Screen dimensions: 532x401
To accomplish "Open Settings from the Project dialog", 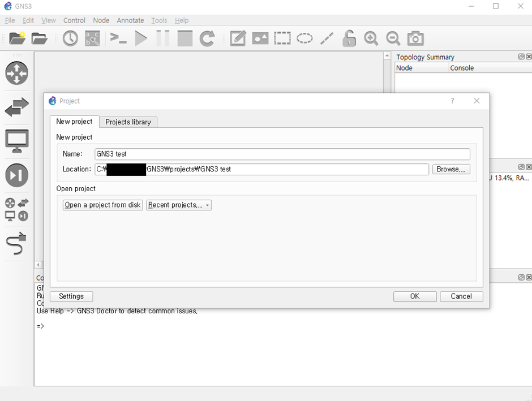I will pos(71,296).
